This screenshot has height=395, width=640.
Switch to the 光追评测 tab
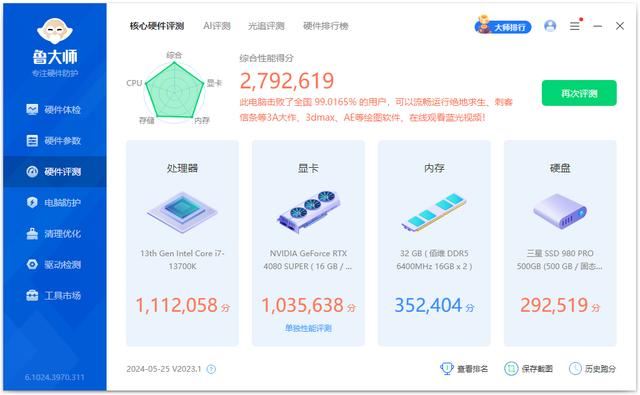click(266, 26)
